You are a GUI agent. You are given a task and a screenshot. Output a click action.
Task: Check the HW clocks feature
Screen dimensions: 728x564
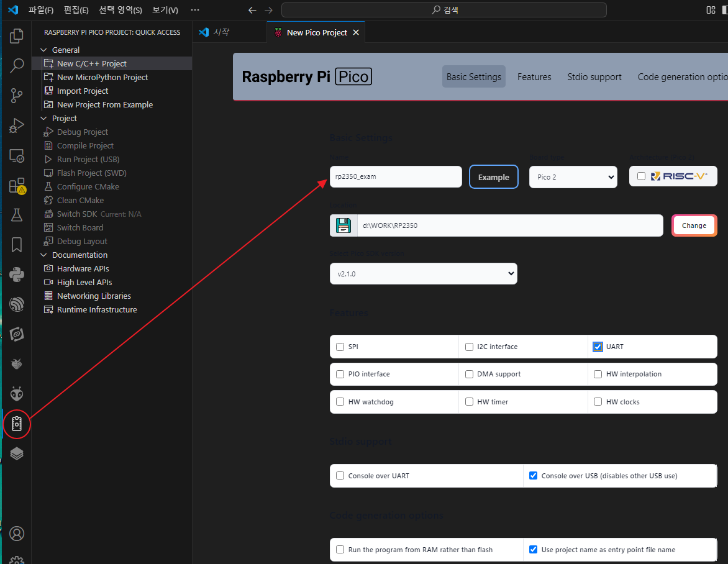pyautogui.click(x=598, y=402)
